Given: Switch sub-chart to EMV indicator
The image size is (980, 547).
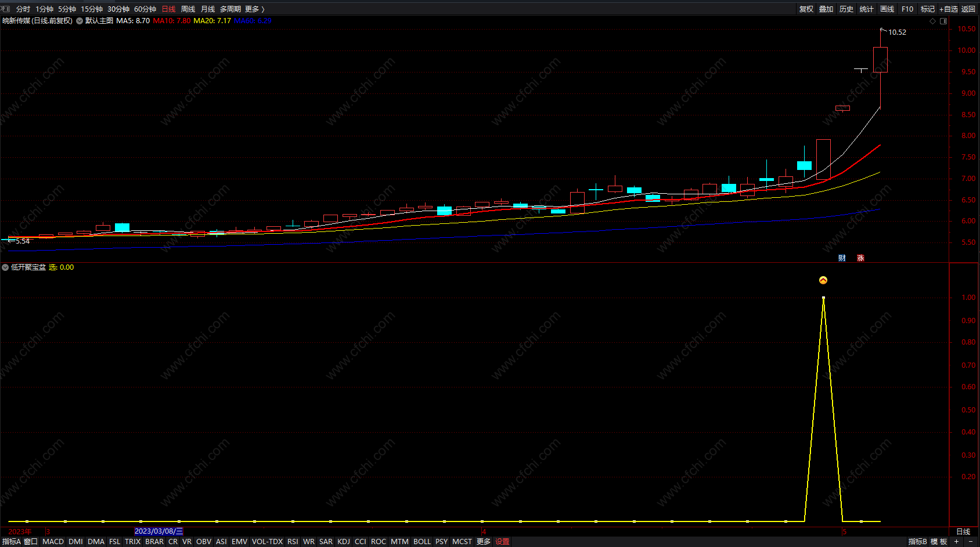Looking at the screenshot, I should (239, 542).
